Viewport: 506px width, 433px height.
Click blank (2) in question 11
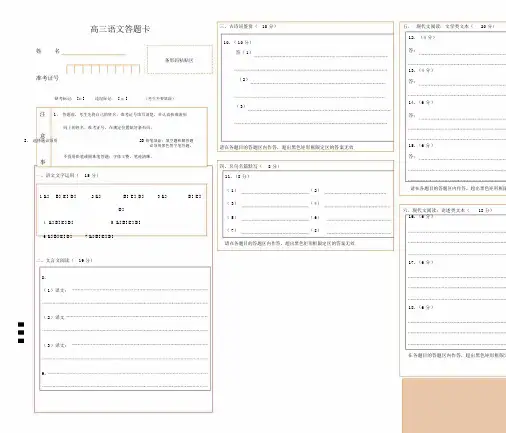[355, 193]
